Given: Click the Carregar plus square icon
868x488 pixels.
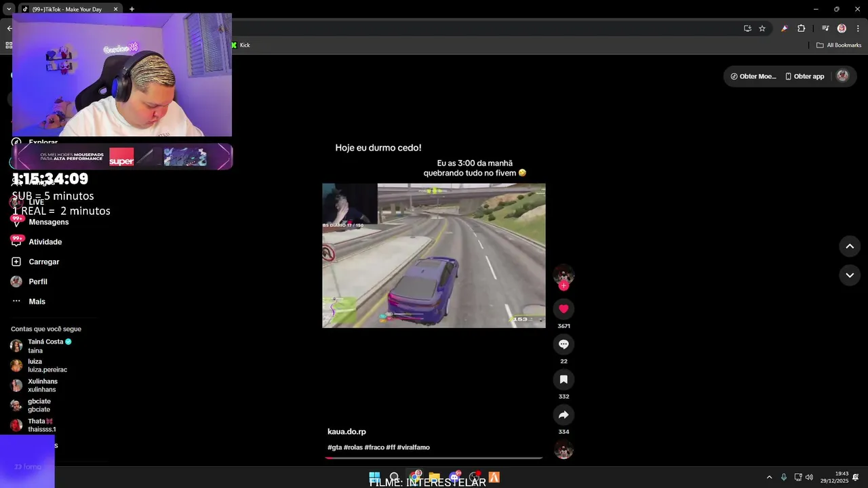Looking at the screenshot, I should (16, 262).
